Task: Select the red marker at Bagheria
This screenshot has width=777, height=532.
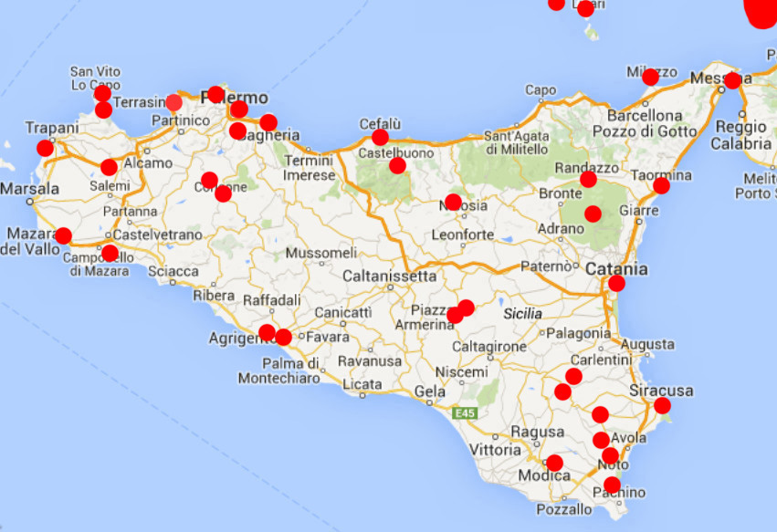Action: 268,122
